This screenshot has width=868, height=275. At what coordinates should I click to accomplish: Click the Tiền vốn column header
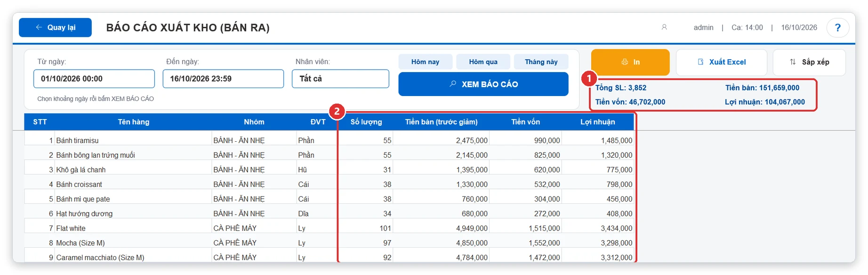(526, 122)
